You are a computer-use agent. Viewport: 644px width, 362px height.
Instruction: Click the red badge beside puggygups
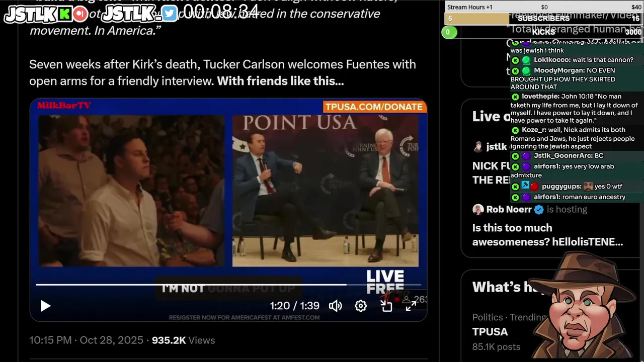(x=534, y=187)
